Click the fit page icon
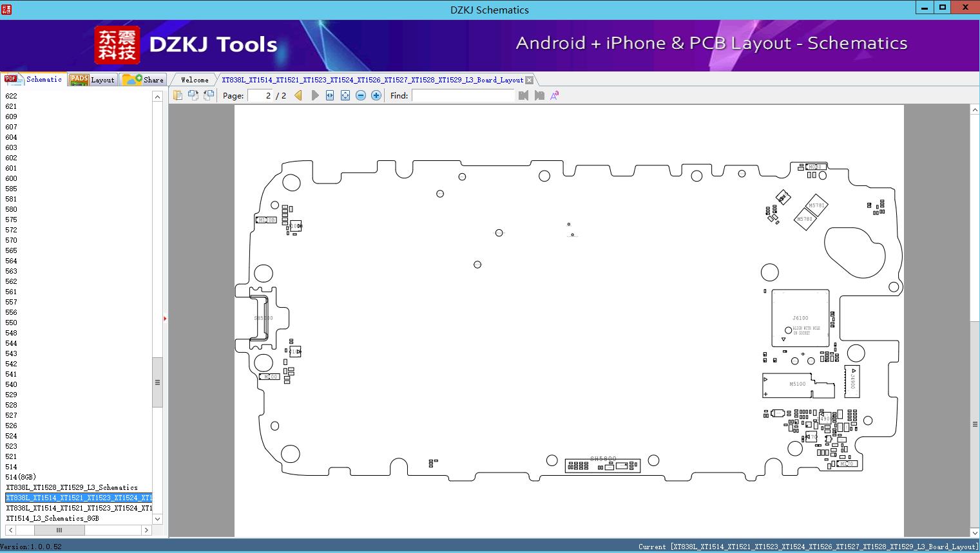980x553 pixels. click(x=345, y=95)
